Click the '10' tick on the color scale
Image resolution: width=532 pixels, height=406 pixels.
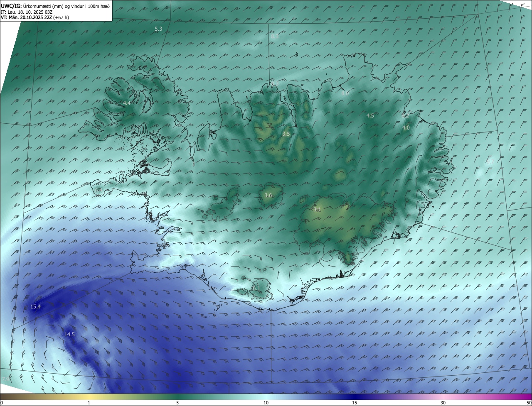pos(266,403)
